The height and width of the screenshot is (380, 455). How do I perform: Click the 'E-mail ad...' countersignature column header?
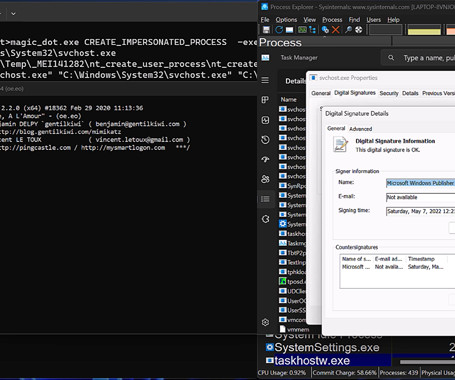[x=389, y=259]
